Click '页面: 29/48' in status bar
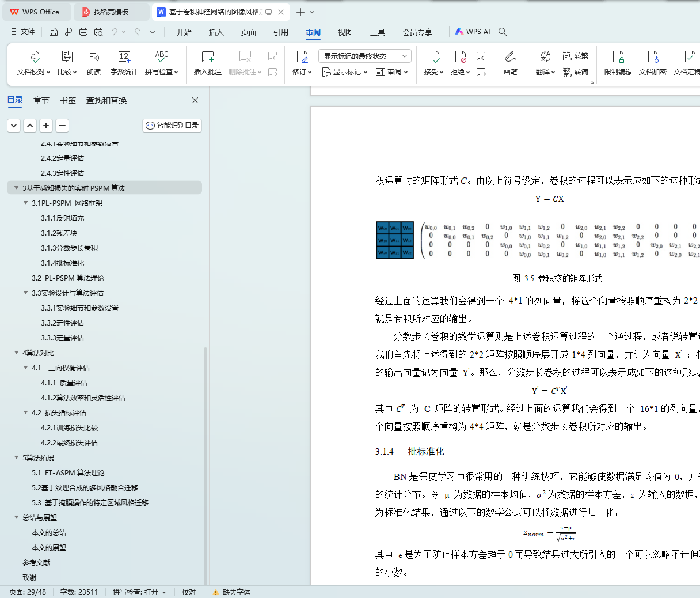700x598 pixels. (x=28, y=592)
